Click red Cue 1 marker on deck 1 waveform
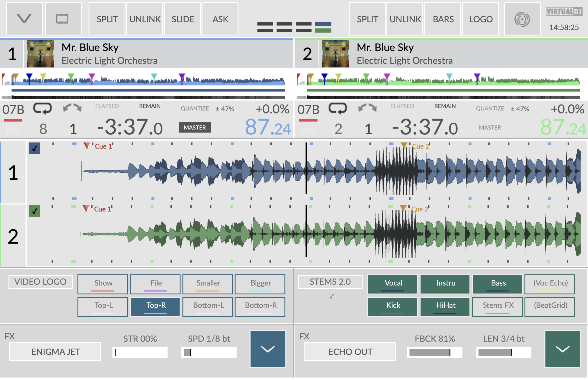 pos(87,146)
